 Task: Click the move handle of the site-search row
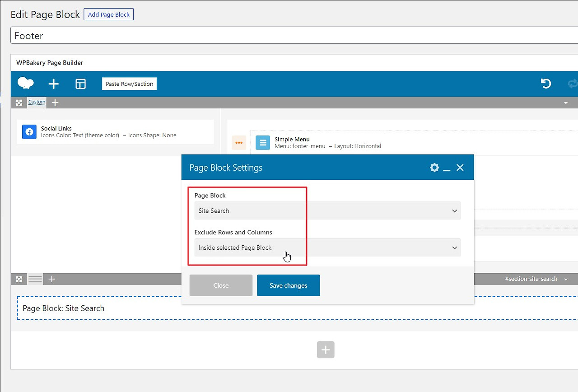click(x=19, y=279)
